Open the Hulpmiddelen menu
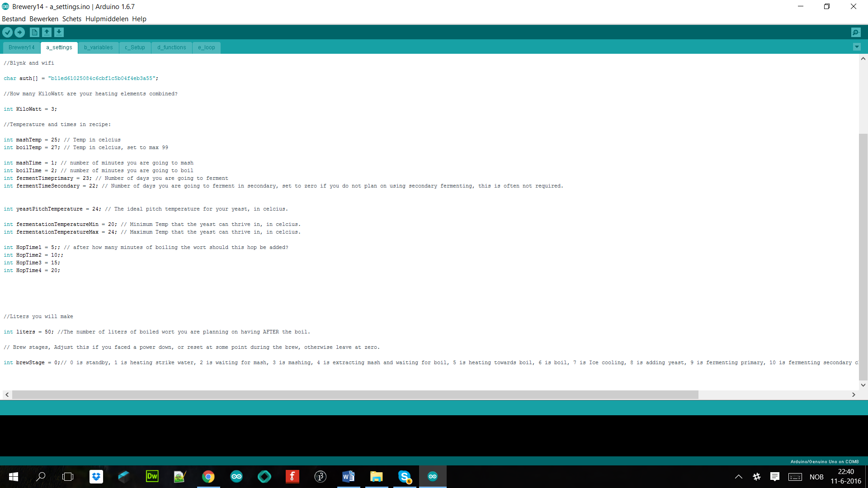 (x=106, y=19)
